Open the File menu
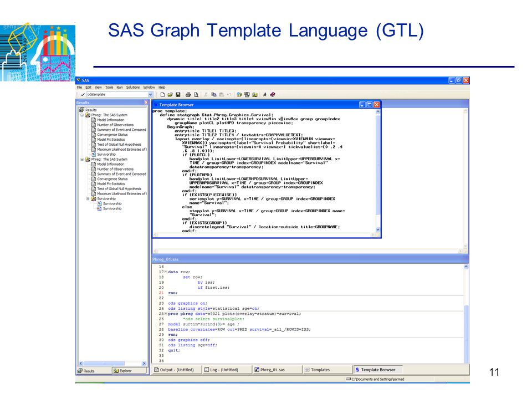532x399 pixels. click(79, 87)
